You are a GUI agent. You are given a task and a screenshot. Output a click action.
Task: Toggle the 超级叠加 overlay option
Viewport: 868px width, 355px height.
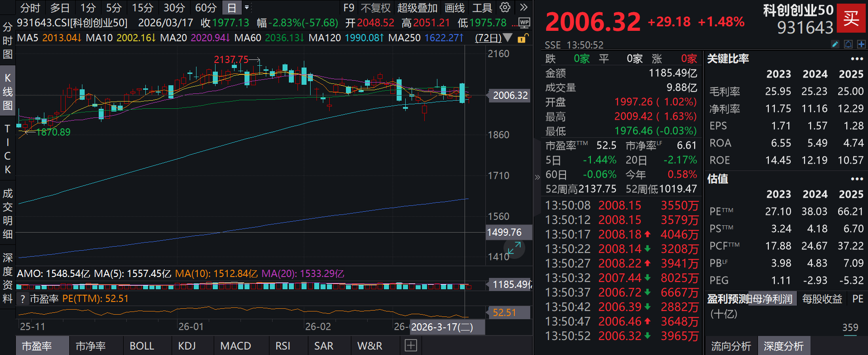[417, 8]
